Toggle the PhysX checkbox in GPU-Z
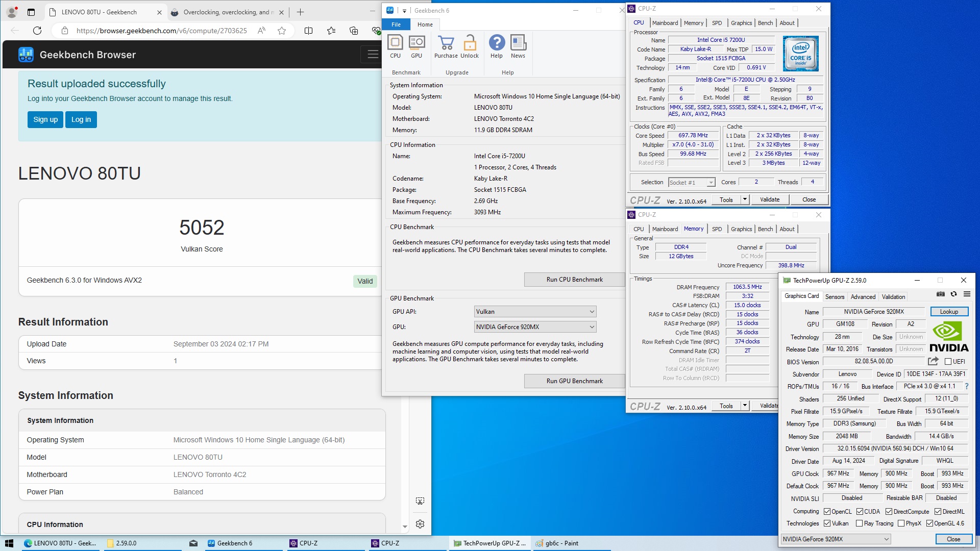This screenshot has height=551, width=980. pos(901,523)
